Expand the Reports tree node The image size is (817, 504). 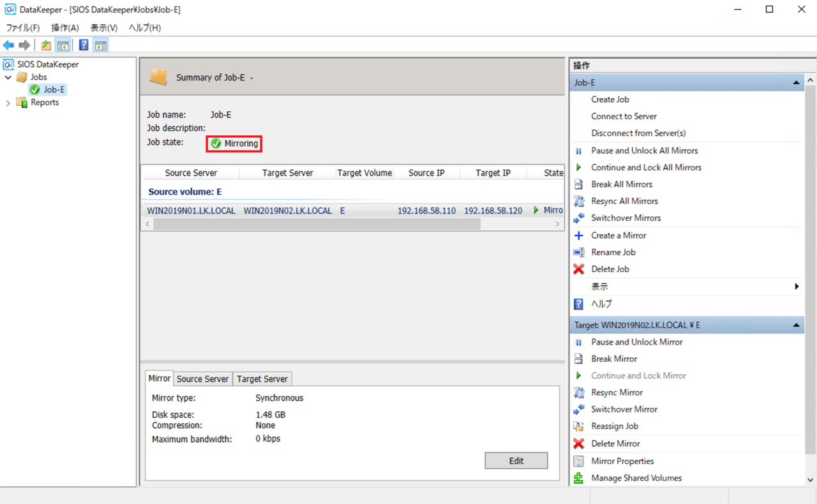coord(8,103)
